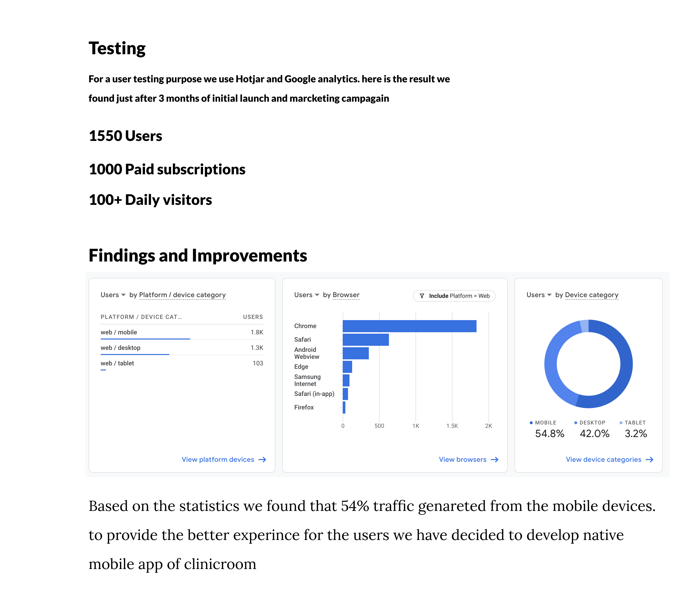Click the Chrome bar in browser chart
The width and height of the screenshot is (697, 616).
pos(409,326)
